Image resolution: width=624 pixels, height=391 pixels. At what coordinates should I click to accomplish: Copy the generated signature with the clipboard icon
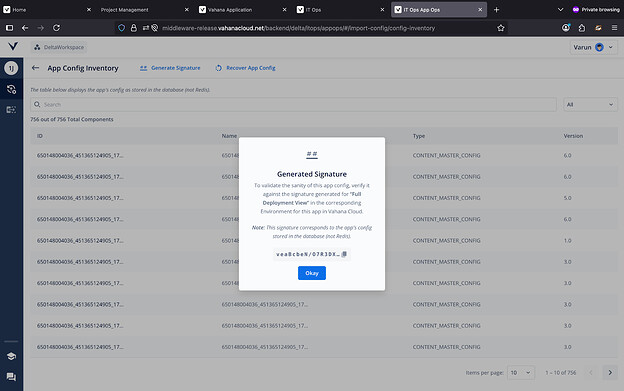(x=345, y=254)
